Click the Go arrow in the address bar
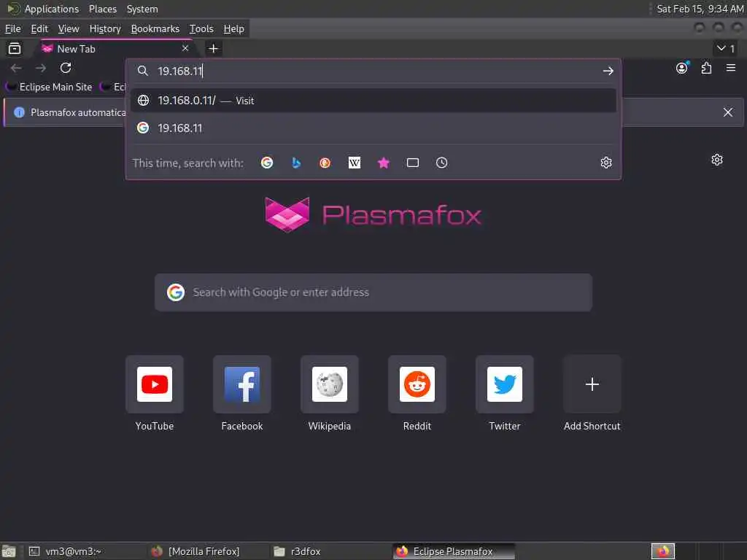Image resolution: width=747 pixels, height=560 pixels. (x=608, y=71)
